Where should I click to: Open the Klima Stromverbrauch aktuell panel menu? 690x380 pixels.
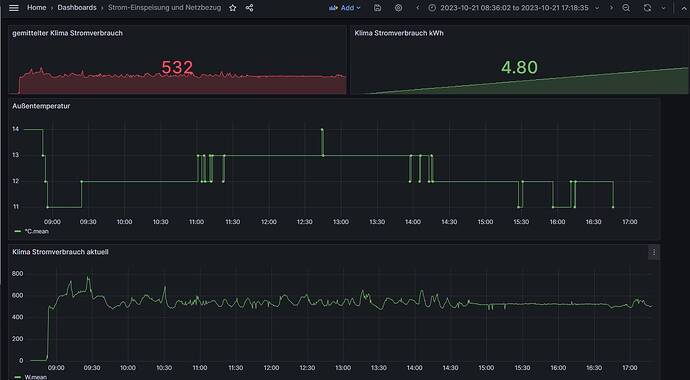pos(653,252)
